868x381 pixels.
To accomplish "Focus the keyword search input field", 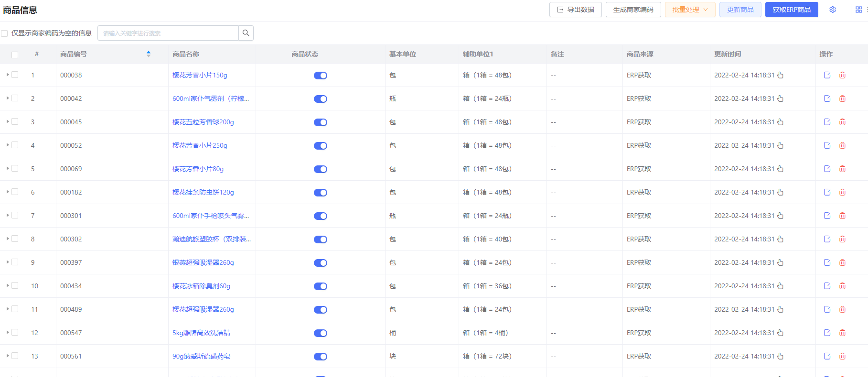I will [168, 33].
